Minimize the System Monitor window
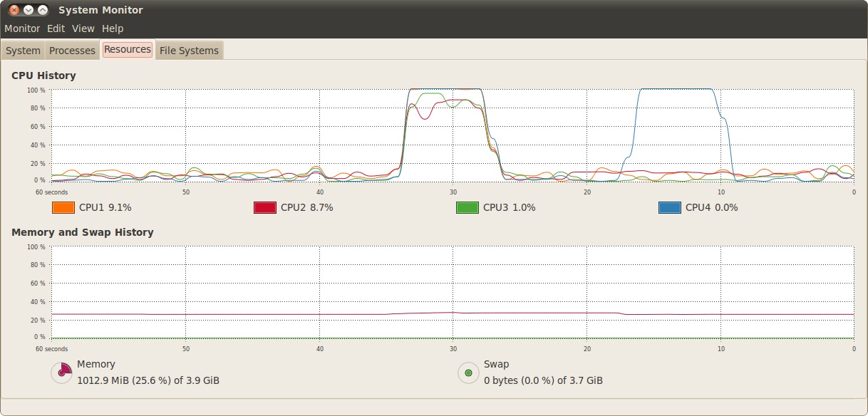 click(x=29, y=10)
